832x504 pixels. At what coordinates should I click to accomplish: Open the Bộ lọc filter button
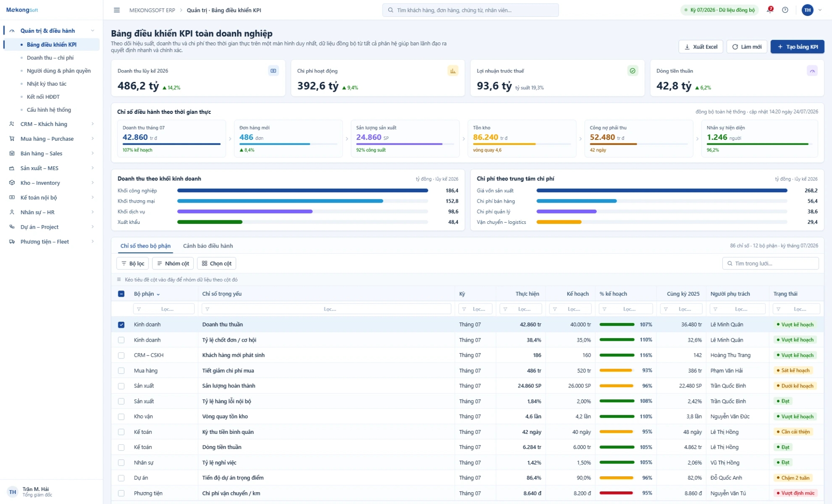tap(133, 264)
